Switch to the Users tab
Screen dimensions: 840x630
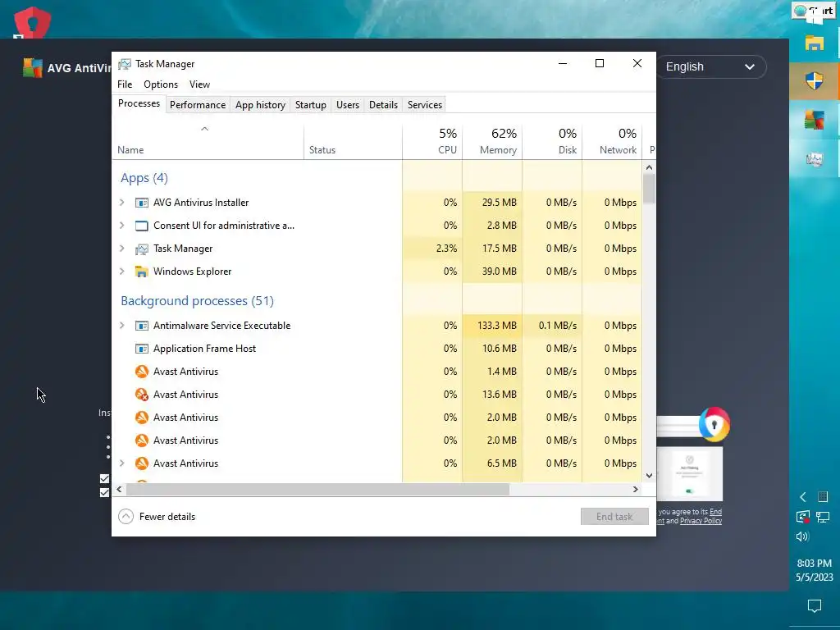(348, 105)
